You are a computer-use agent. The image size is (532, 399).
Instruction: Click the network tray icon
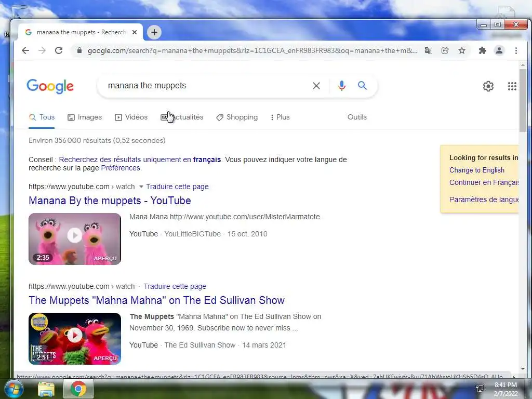480,389
